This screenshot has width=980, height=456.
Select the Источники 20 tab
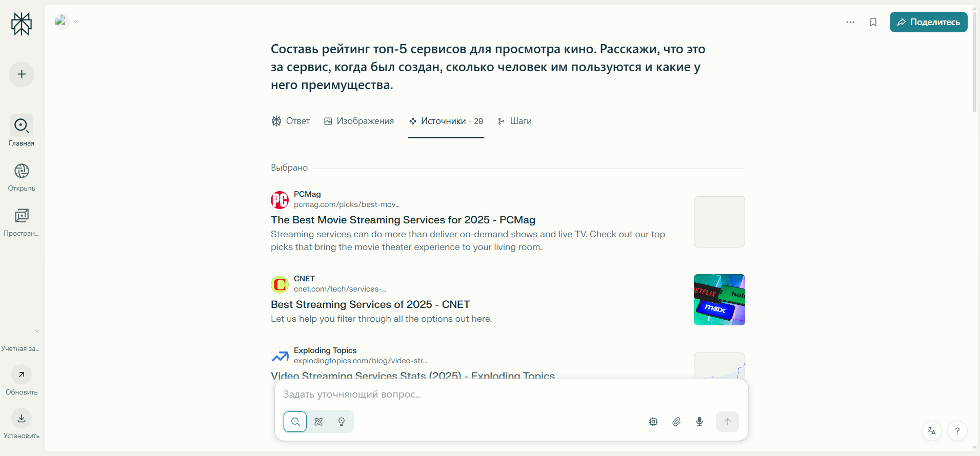[446, 121]
